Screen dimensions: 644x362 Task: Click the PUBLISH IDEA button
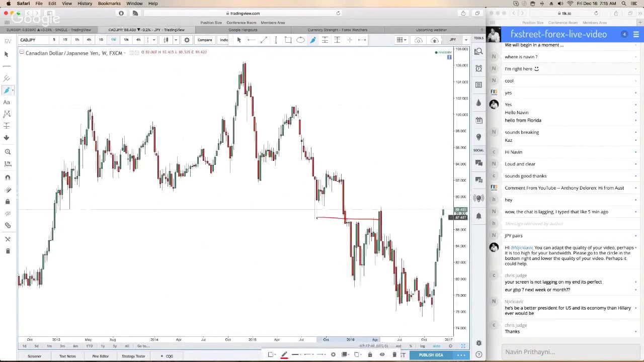click(x=431, y=355)
